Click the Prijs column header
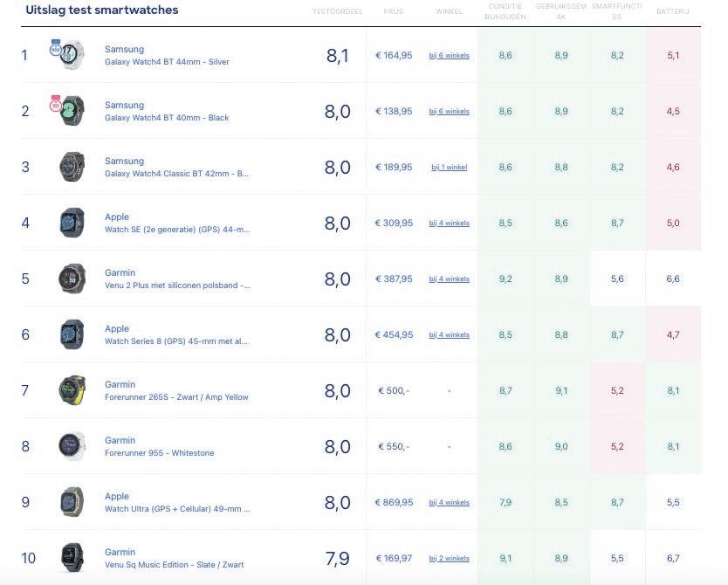 point(394,11)
